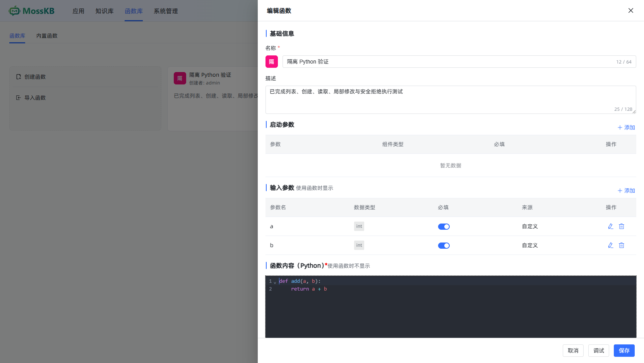The height and width of the screenshot is (363, 644).
Task: Add an 输入参数 entry
Action: [626, 191]
